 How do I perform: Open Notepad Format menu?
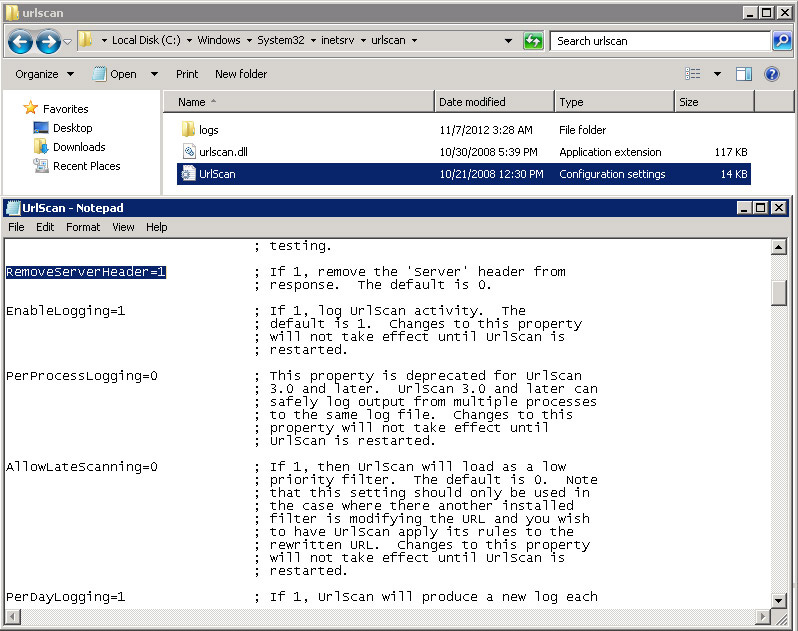(83, 227)
